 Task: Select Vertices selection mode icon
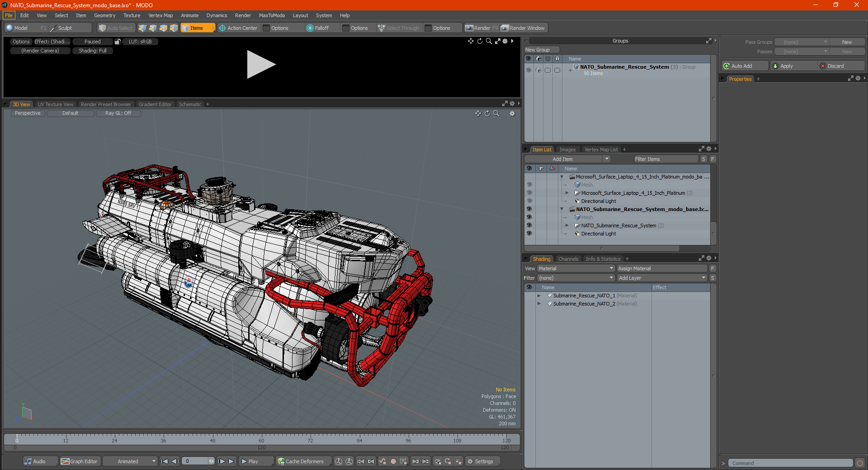(142, 28)
